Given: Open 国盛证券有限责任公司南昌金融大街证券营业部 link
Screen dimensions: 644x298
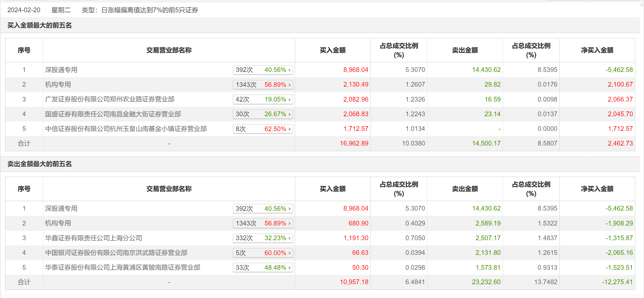Looking at the screenshot, I should coord(113,114).
